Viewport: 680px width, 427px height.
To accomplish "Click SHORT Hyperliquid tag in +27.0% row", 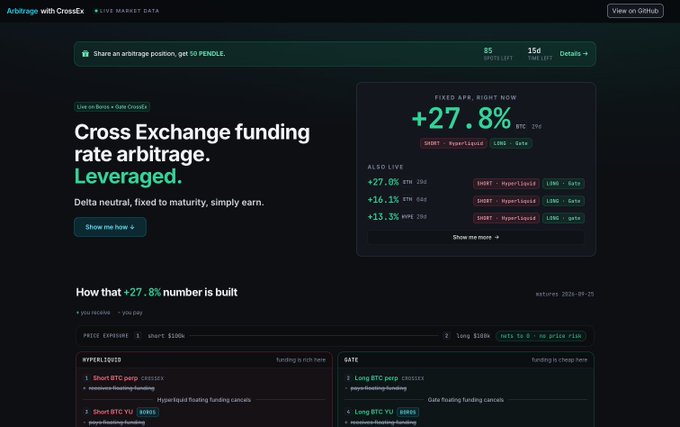I will (506, 183).
